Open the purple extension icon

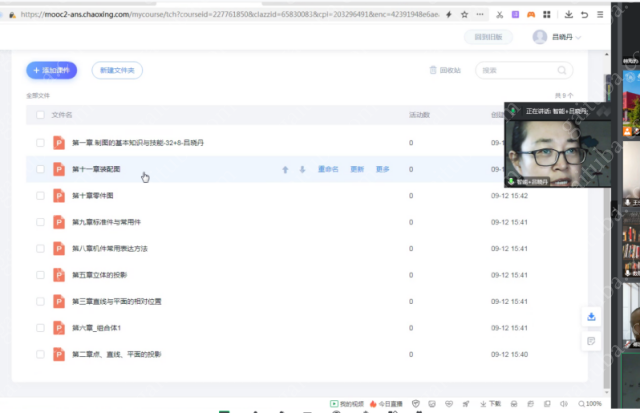[515, 15]
